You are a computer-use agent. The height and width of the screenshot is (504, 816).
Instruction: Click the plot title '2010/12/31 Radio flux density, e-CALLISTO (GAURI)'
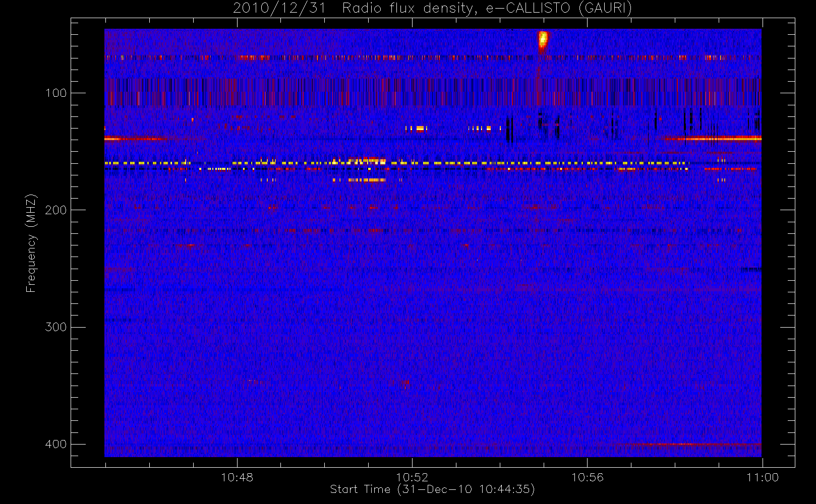[x=432, y=8]
